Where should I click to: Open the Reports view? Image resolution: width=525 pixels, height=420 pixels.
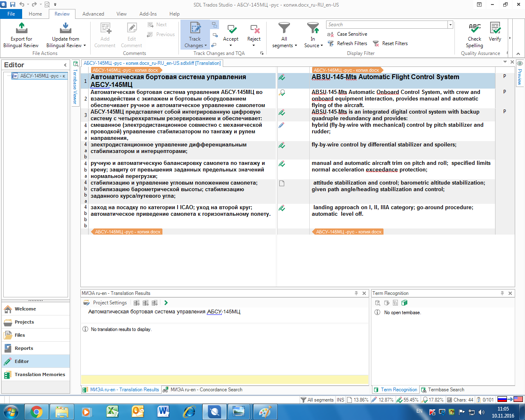tap(36, 348)
